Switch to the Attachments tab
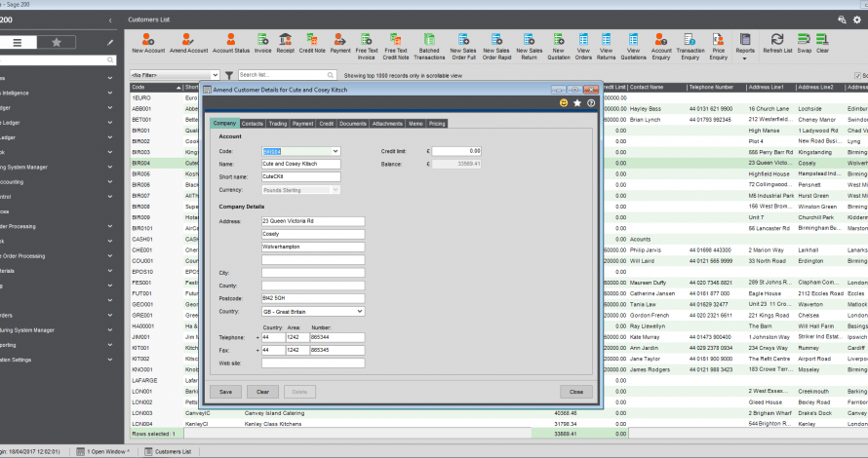Image resolution: width=868 pixels, height=458 pixels. pos(387,124)
